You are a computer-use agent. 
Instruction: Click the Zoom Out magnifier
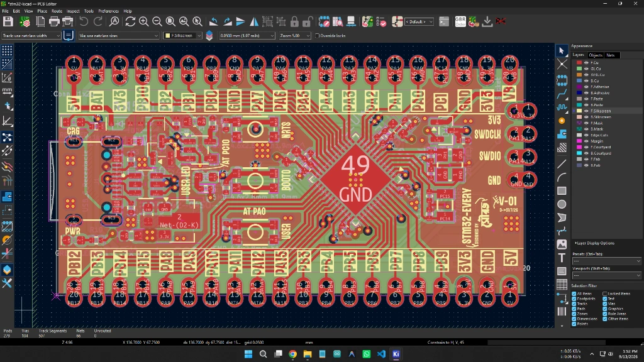coord(157,21)
